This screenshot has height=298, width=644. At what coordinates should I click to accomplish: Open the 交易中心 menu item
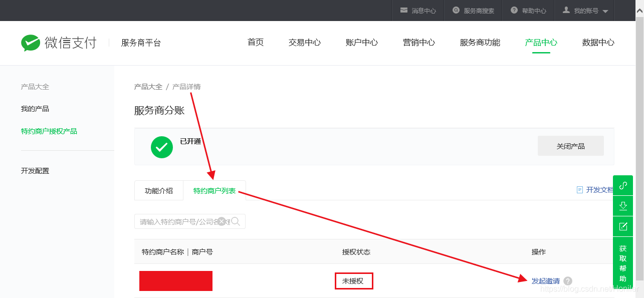click(x=304, y=43)
